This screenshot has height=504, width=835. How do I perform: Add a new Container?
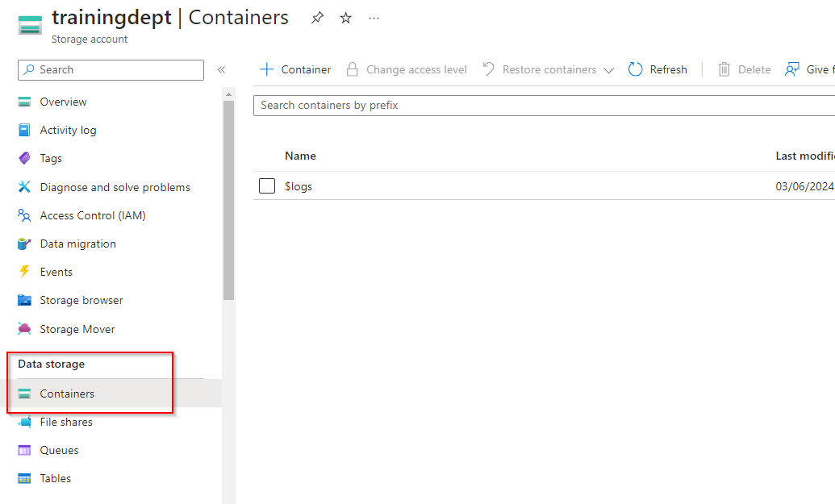click(x=295, y=69)
